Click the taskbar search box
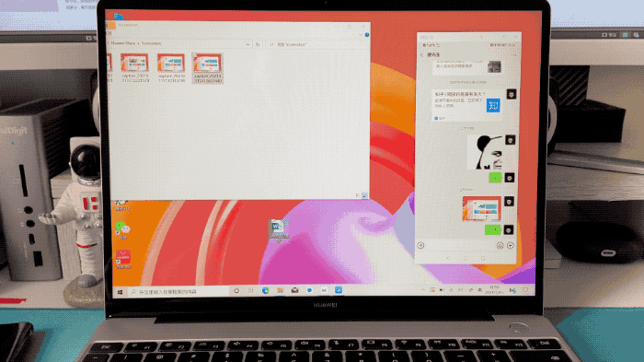 tap(178, 292)
